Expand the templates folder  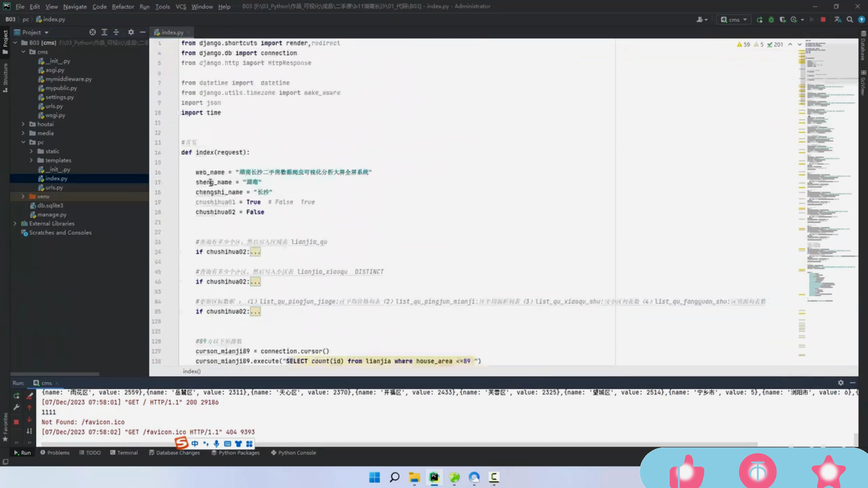point(31,160)
